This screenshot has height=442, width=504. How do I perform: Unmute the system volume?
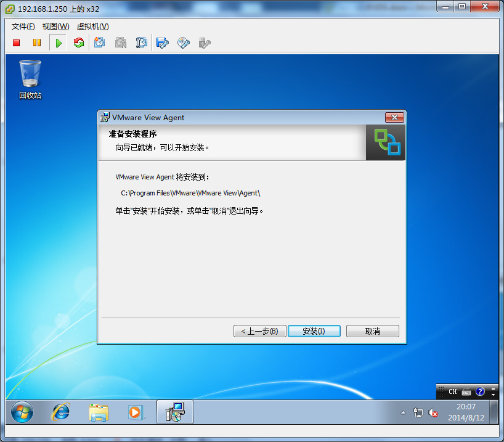click(x=433, y=412)
